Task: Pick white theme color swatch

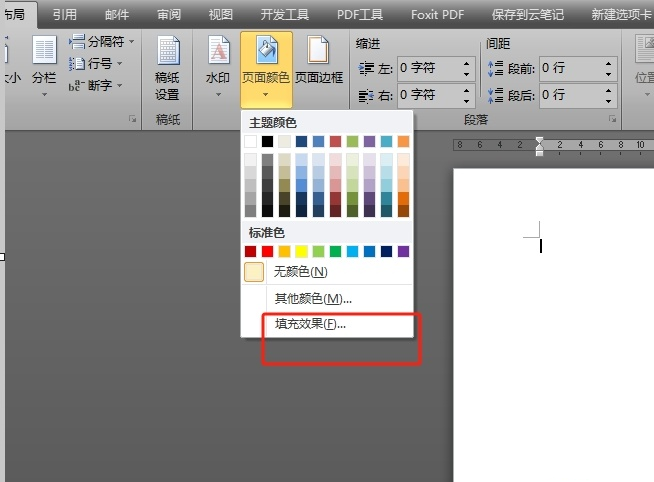Action: [250, 141]
